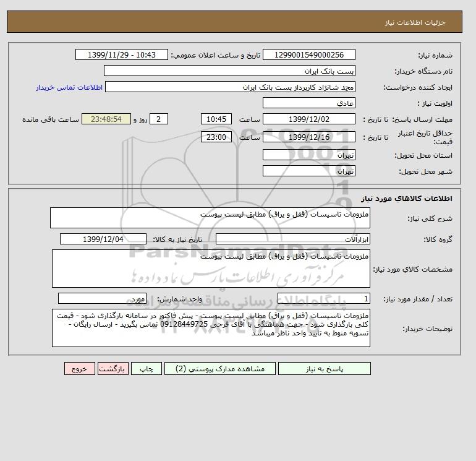Click the نام دستگاه خریدار label
Image resolution: width=476 pixels, height=461 pixels.
click(423, 71)
